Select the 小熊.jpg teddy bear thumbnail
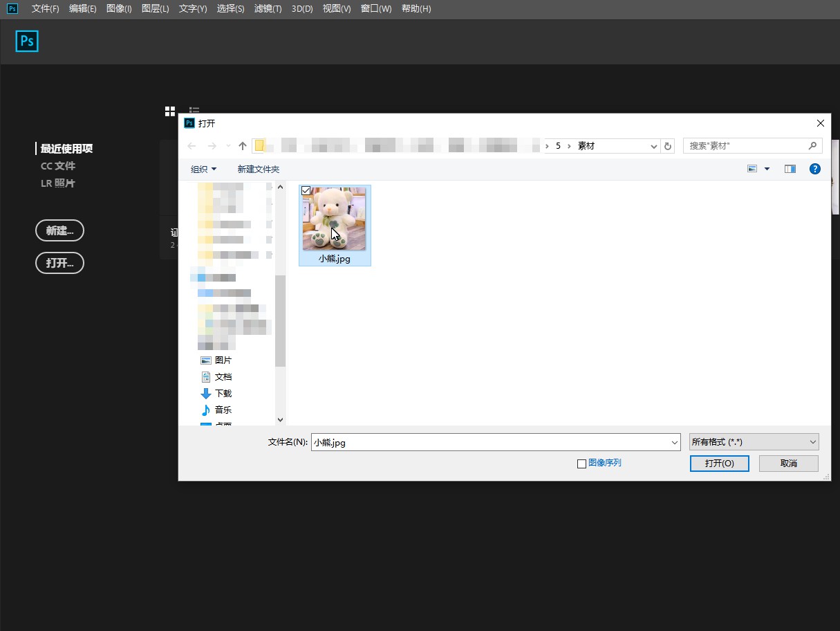This screenshot has height=631, width=840. pos(335,219)
